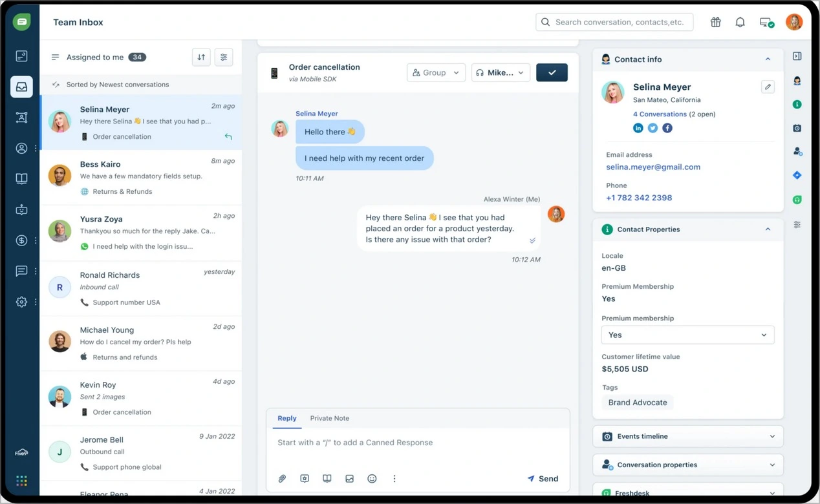Click Selina Meyer's avatar in Contact info
The image size is (820, 504).
[613, 92]
